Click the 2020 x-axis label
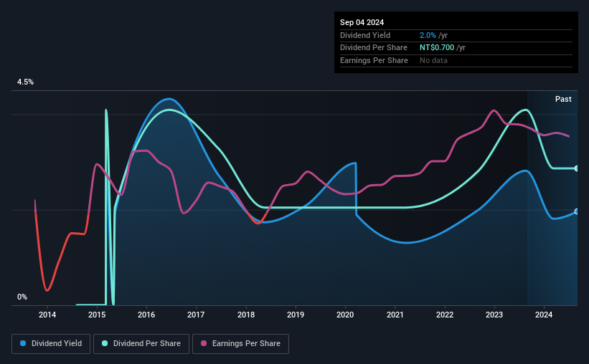The image size is (589, 364). [x=345, y=315]
